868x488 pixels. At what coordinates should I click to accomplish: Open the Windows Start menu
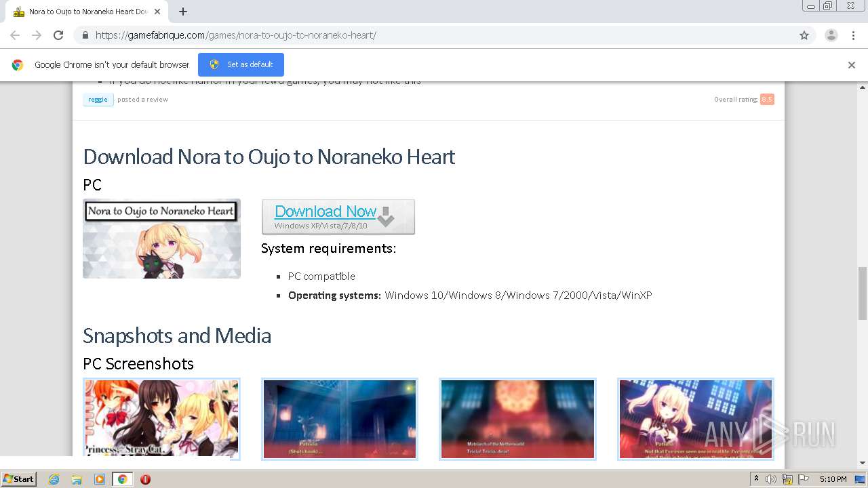point(18,479)
